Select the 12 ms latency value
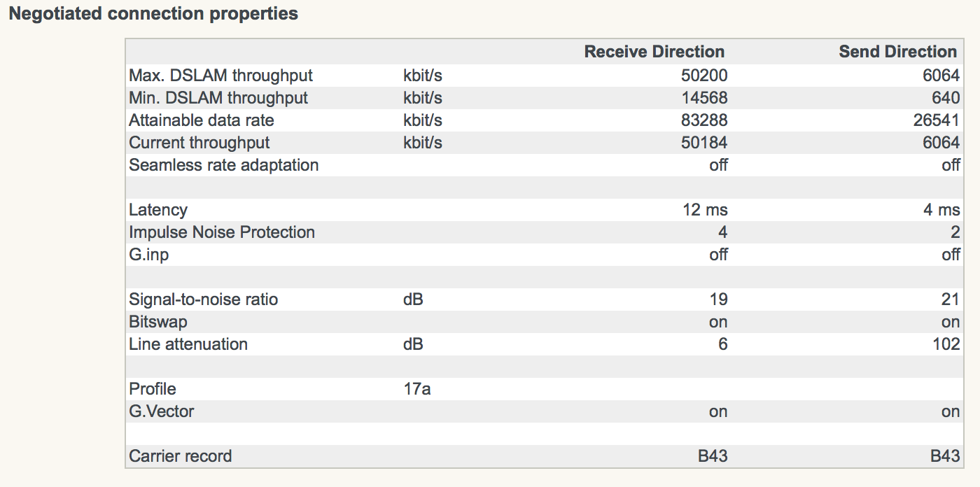Viewport: 980px width, 487px height. [x=705, y=210]
